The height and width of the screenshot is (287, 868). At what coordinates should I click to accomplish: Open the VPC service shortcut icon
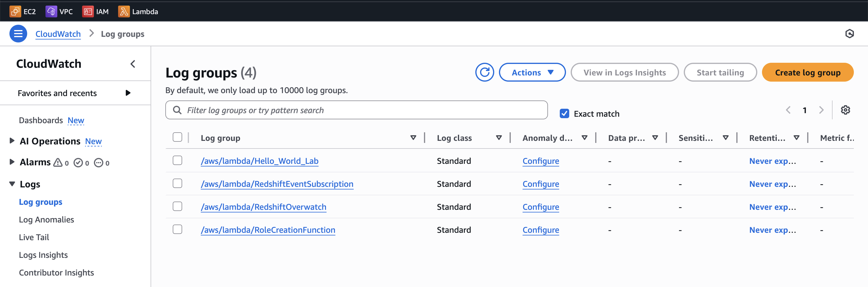pyautogui.click(x=51, y=11)
